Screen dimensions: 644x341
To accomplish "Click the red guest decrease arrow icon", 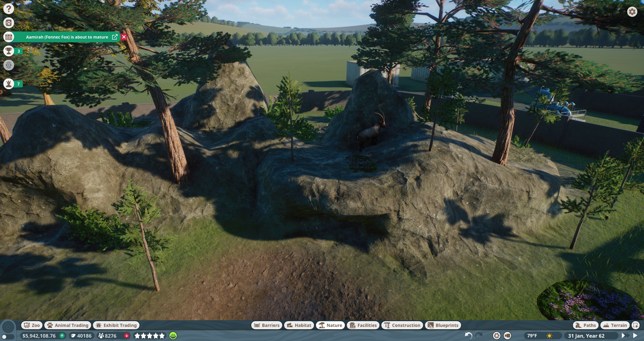I will [x=127, y=336].
